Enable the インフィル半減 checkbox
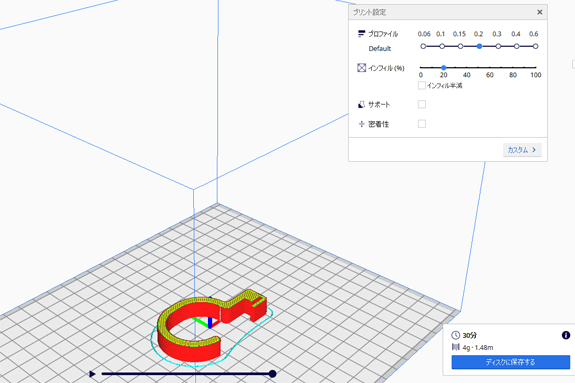 tap(422, 85)
